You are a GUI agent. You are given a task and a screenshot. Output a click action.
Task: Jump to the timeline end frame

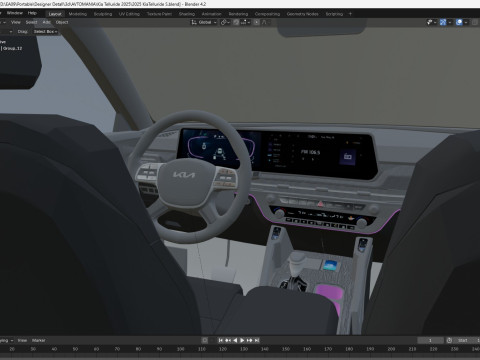(x=257, y=340)
